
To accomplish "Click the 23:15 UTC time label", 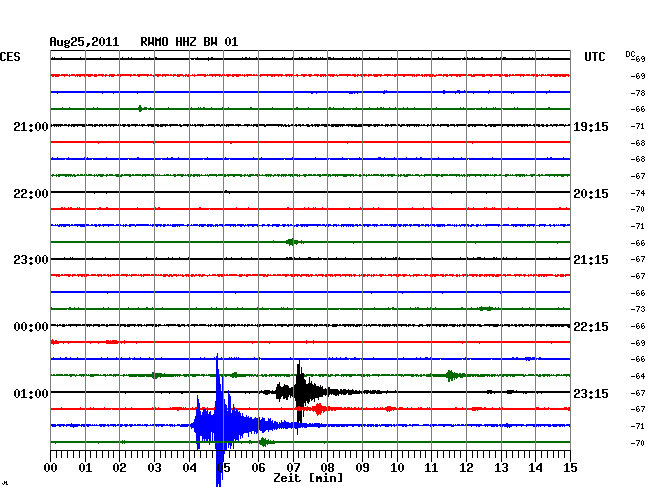I will [591, 393].
